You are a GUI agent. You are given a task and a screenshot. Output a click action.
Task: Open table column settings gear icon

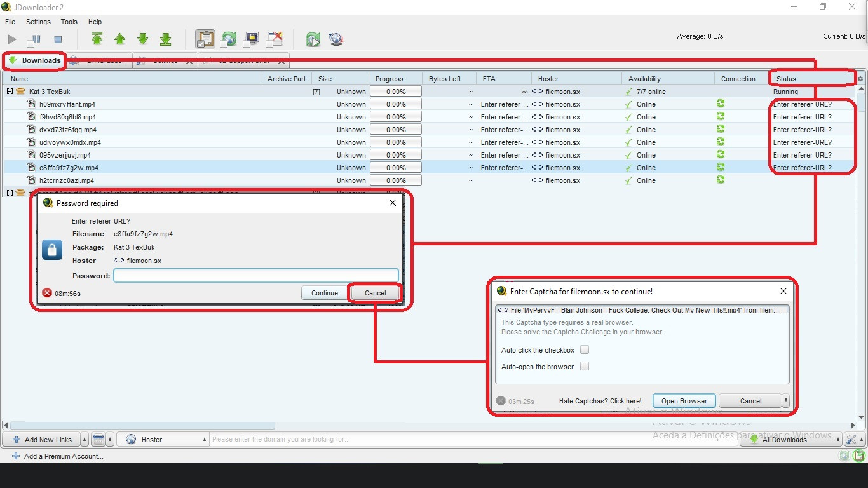point(860,79)
